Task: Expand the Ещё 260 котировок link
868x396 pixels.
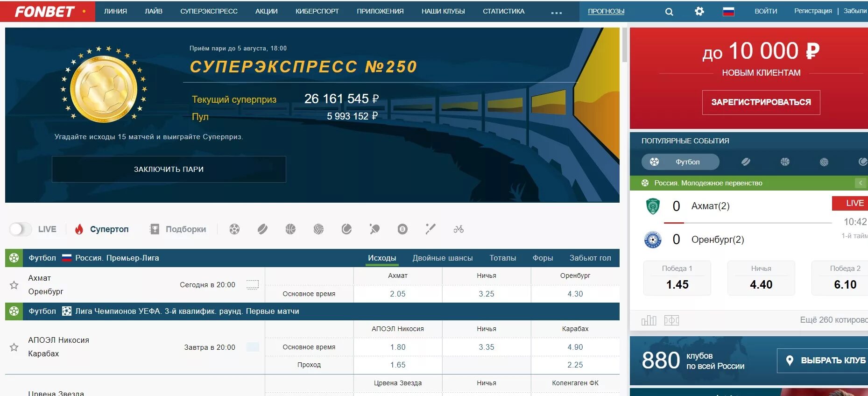Action: tap(833, 320)
